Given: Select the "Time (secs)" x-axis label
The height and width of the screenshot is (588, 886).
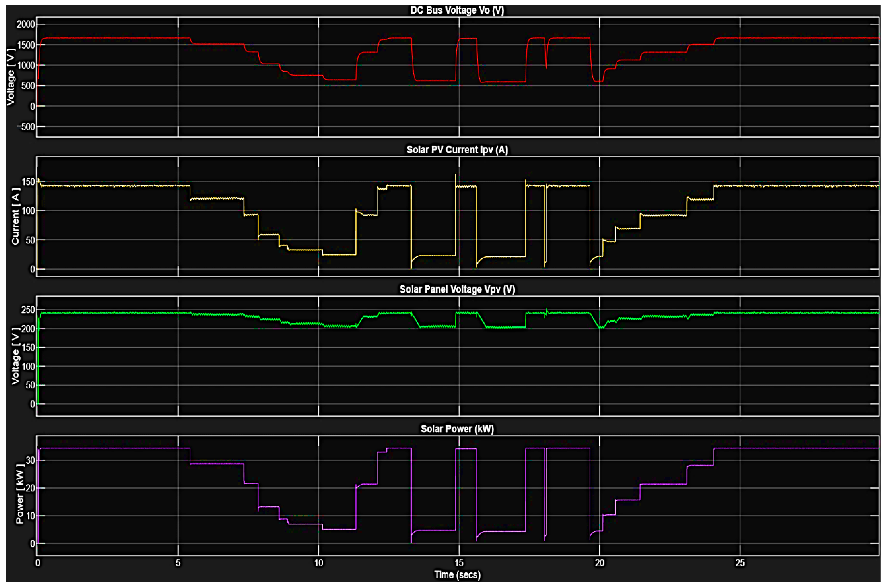Looking at the screenshot, I should pos(457,574).
